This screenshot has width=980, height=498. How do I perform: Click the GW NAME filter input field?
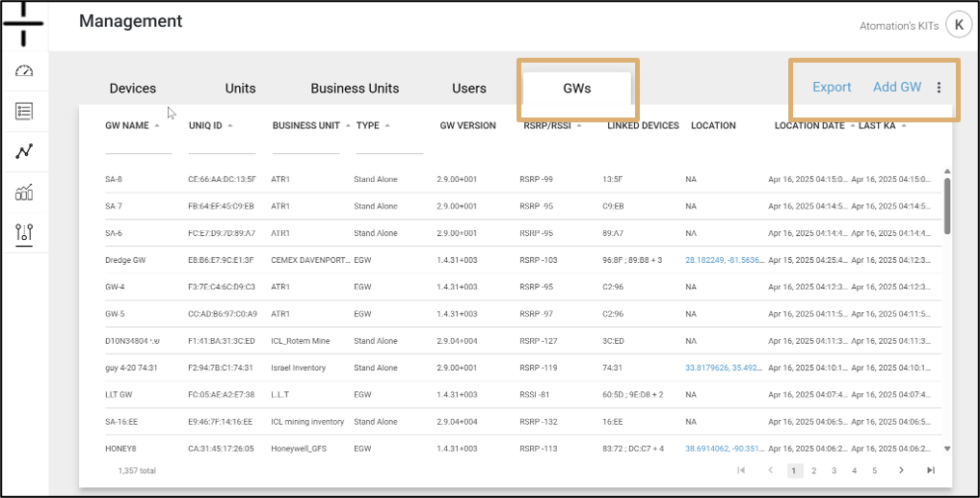[x=139, y=146]
